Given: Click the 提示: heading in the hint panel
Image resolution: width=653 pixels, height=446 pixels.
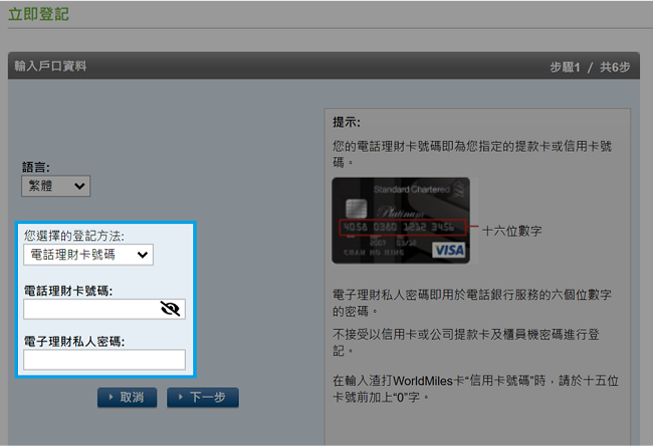Looking at the screenshot, I should tap(346, 122).
